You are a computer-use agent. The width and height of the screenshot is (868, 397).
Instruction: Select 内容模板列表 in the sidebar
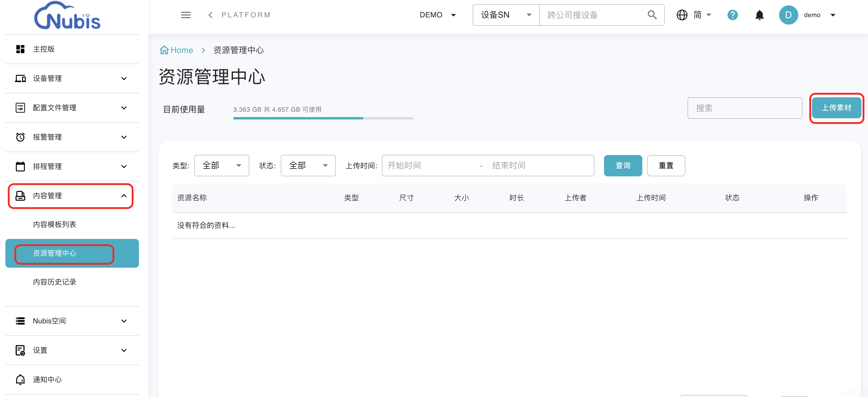54,225
